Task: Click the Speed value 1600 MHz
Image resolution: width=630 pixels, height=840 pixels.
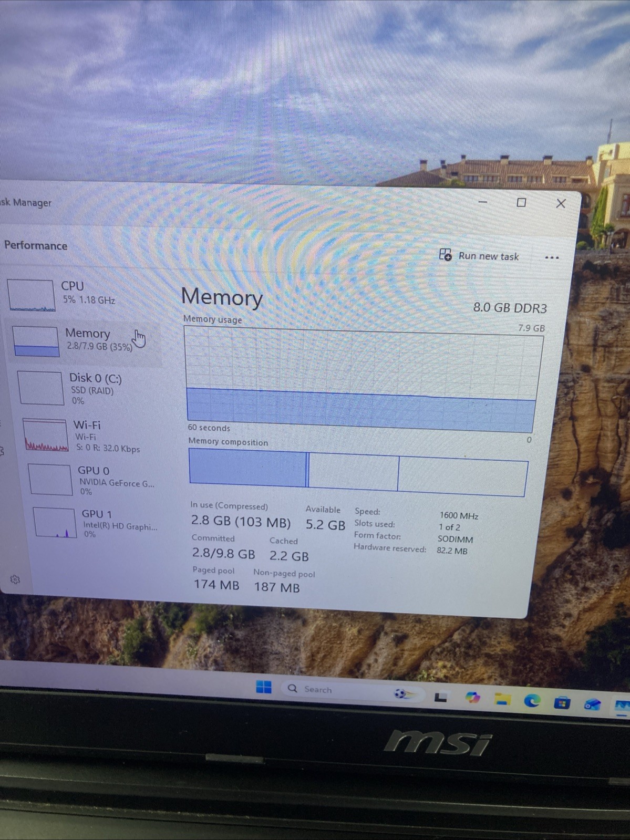Action: pyautogui.click(x=459, y=515)
